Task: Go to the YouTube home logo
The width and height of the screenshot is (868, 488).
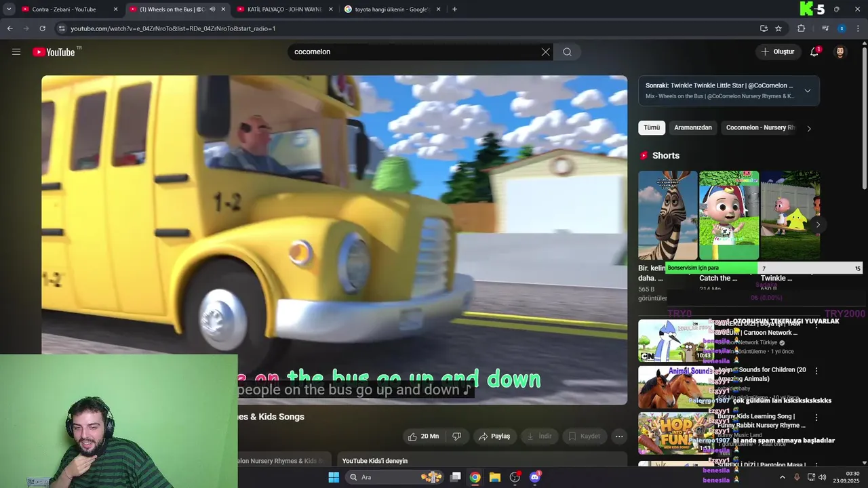Action: (x=54, y=52)
